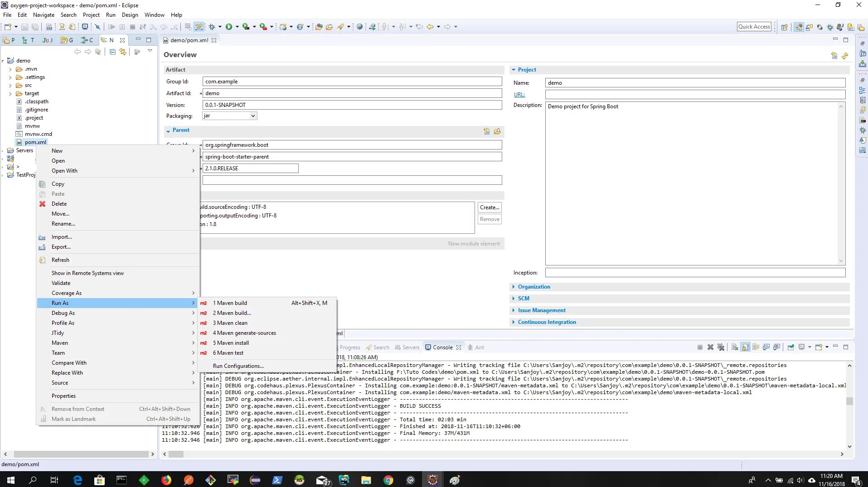This screenshot has width=868, height=487.
Task: Click the Remove All Terminated Launches icon
Action: (721, 347)
